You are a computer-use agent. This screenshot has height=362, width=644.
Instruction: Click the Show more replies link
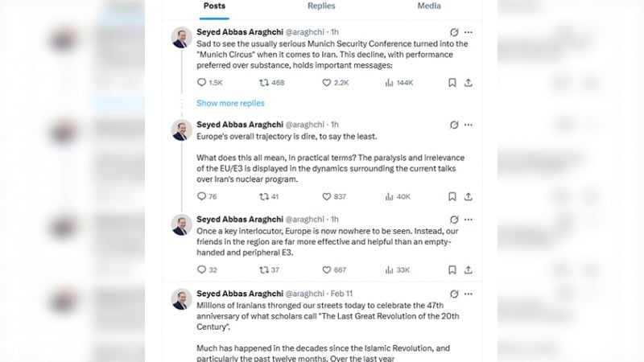[230, 103]
